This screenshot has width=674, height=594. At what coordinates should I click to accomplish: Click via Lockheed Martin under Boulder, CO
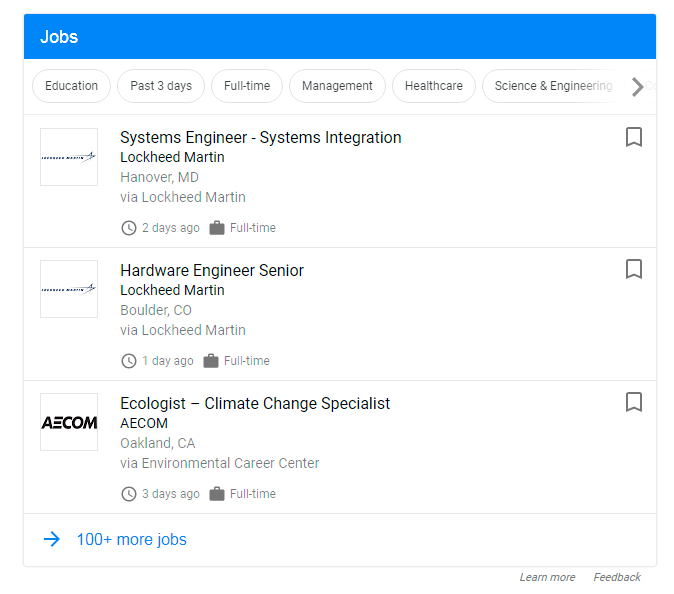(183, 330)
